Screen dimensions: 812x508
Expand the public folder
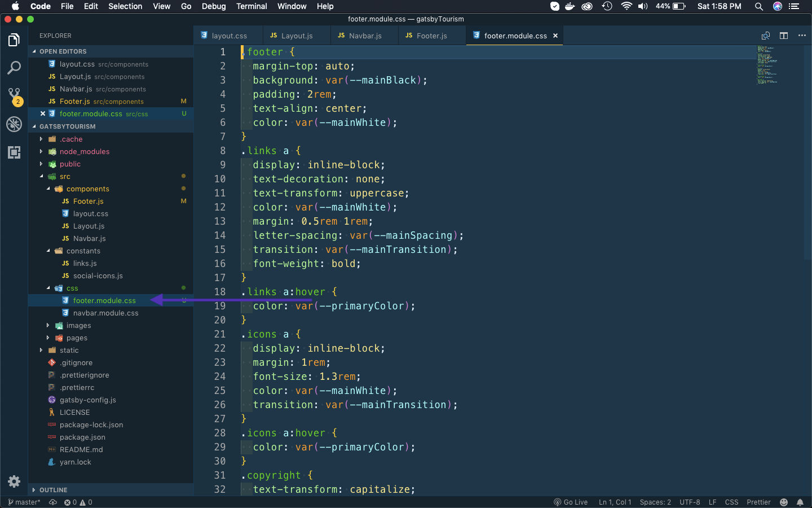tap(111, 164)
